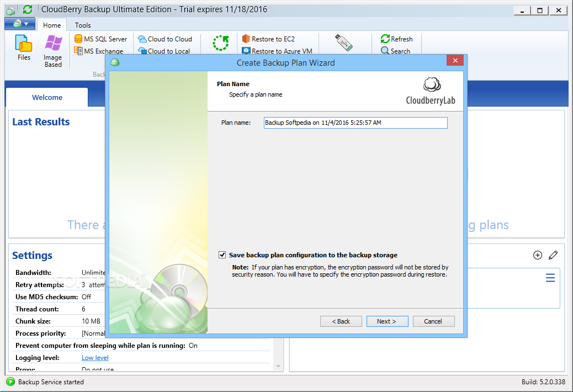Choose MS SQL Server backup
Viewport: 573px width, 392px height.
click(x=101, y=39)
